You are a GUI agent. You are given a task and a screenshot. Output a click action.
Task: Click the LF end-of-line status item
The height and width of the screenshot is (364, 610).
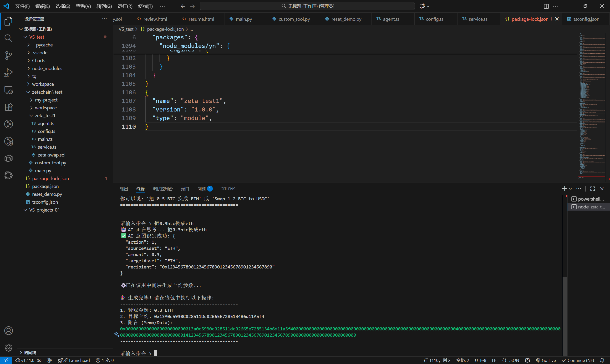point(494,360)
